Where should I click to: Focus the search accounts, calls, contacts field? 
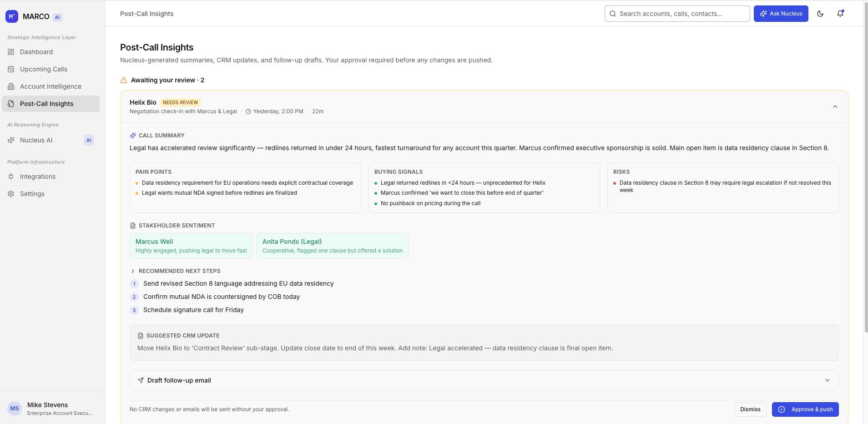[677, 14]
